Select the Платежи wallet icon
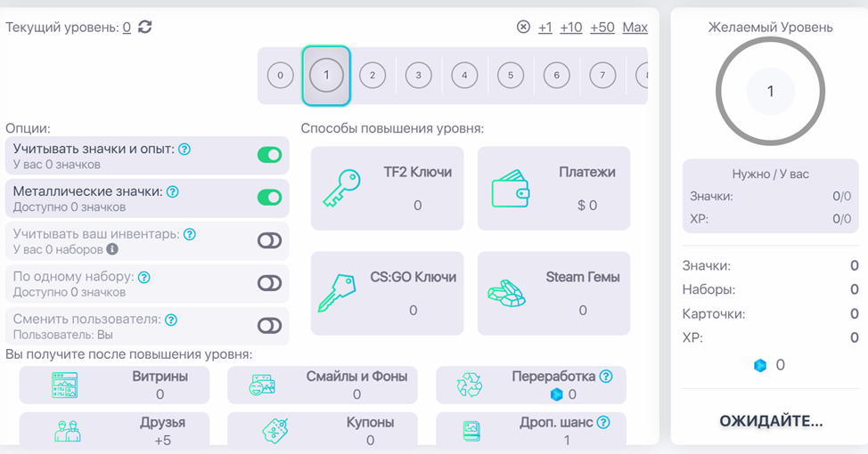This screenshot has height=454, width=868. (511, 189)
